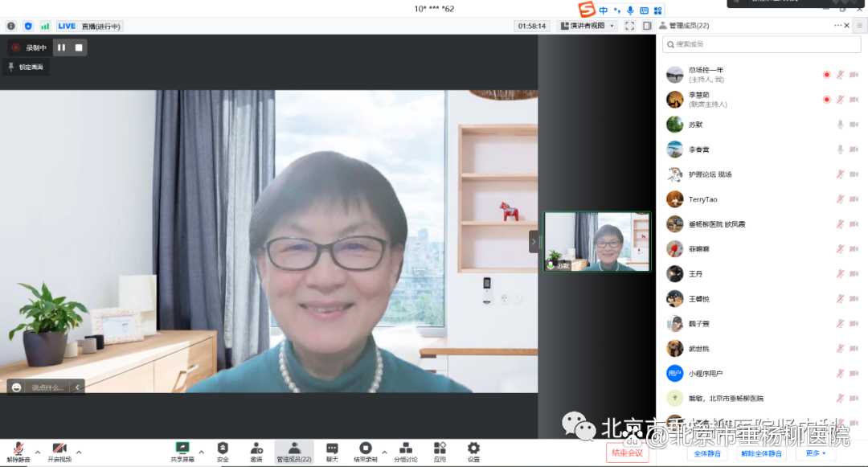
Task: Toggle the side panel layout icon
Action: [x=647, y=26]
